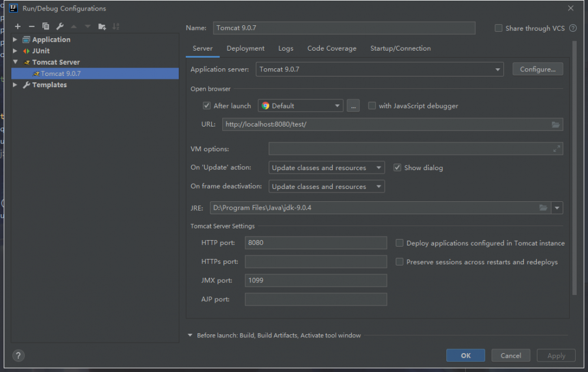588x372 pixels.
Task: Click the folder icon in URL field
Action: coord(556,124)
